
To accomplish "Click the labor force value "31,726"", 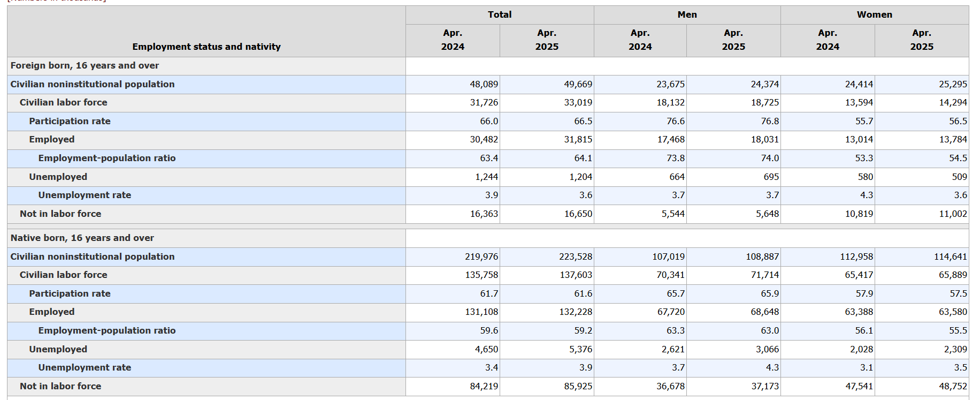I will 484,102.
